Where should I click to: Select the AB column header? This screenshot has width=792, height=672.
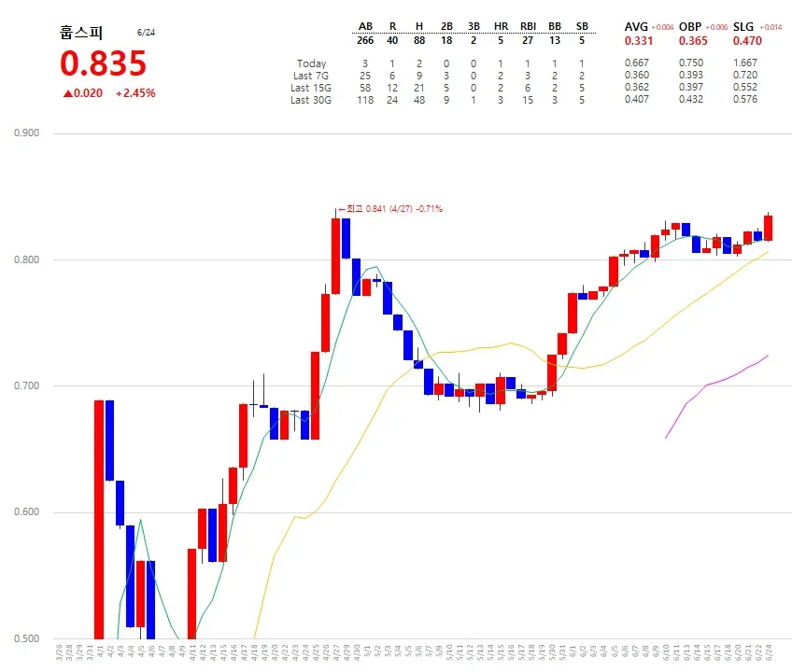coord(365,26)
